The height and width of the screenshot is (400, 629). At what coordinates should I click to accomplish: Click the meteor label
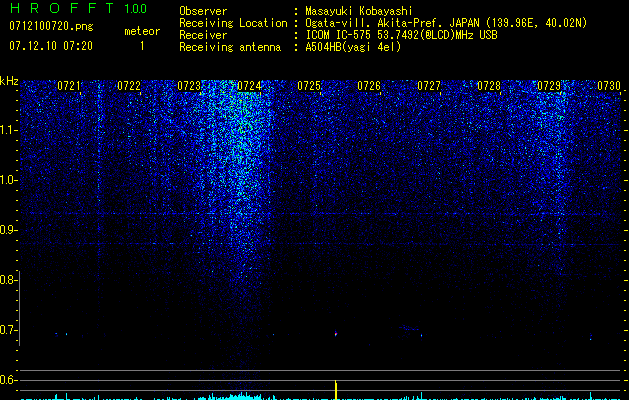click(x=142, y=31)
